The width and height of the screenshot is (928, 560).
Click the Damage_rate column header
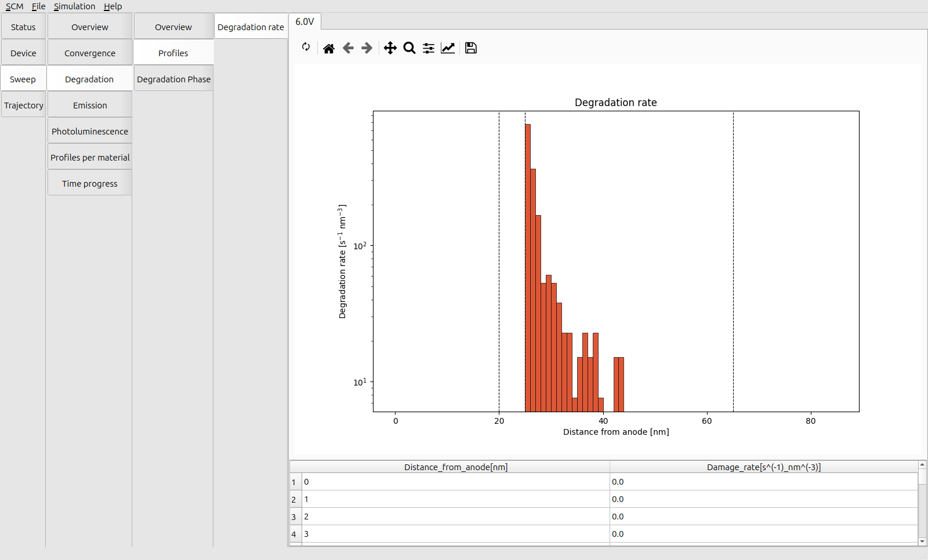click(x=763, y=467)
